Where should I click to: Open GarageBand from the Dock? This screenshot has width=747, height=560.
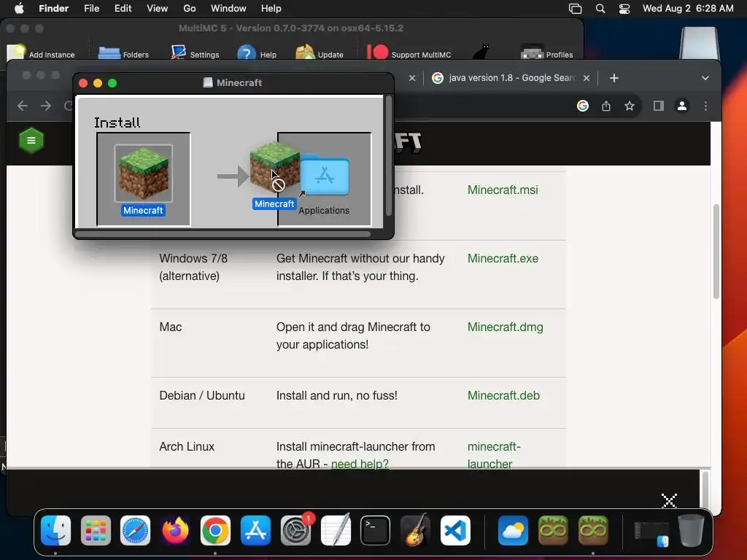click(x=415, y=530)
